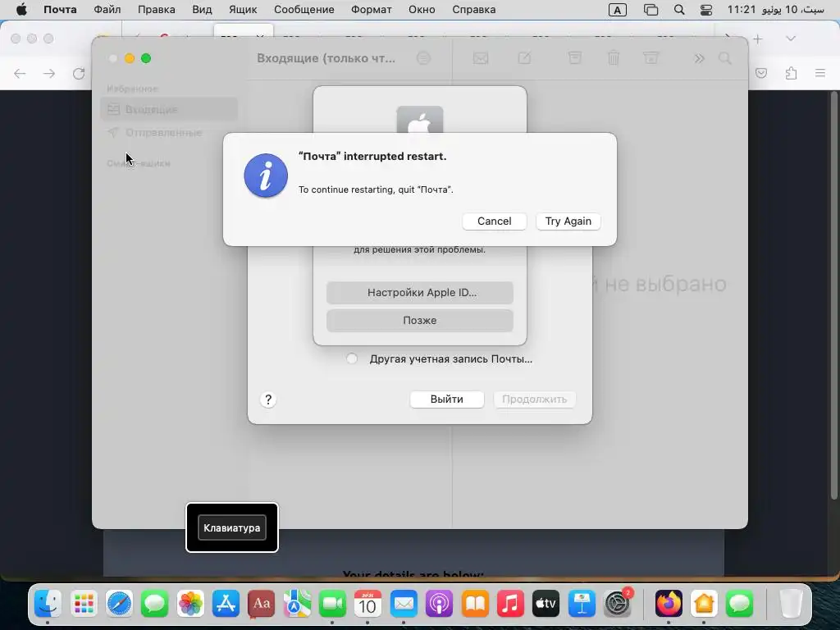Click the Cancel button in restart alert
The width and height of the screenshot is (840, 630).
pos(494,221)
